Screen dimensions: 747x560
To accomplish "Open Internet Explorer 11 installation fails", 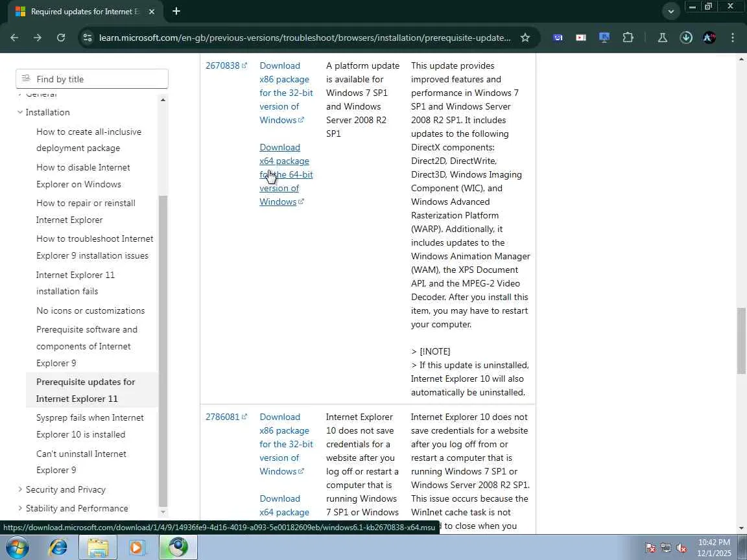I will pyautogui.click(x=75, y=283).
